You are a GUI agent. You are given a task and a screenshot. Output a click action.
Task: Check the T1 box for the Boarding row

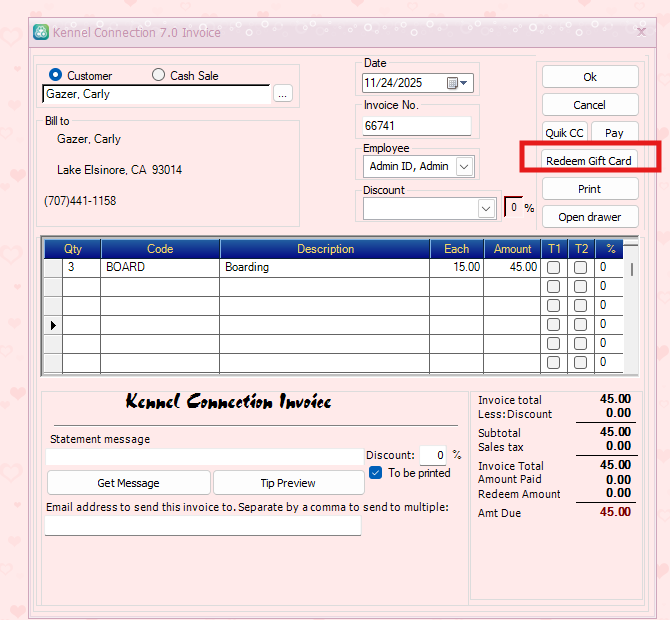click(x=554, y=268)
